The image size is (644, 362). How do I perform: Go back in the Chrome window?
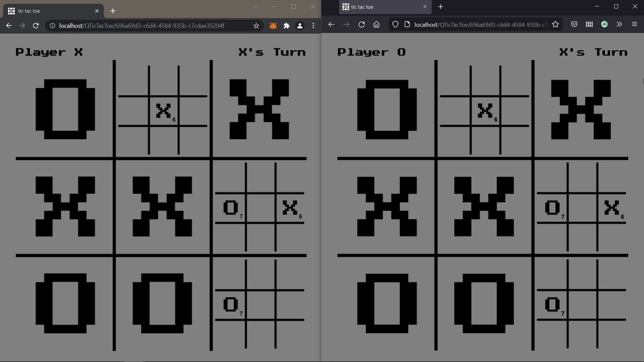(x=9, y=26)
